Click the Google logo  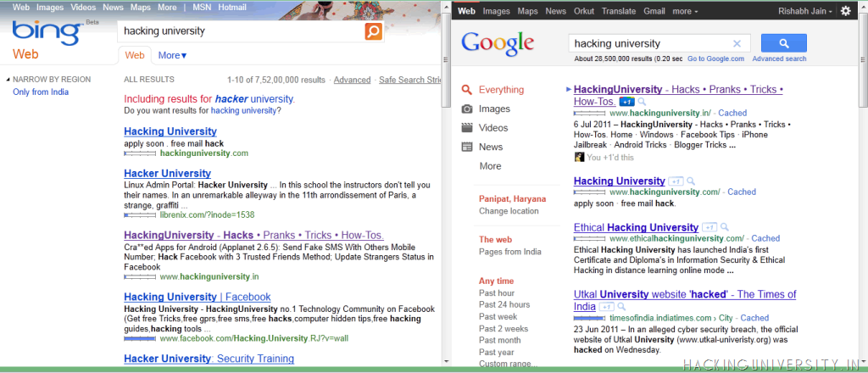click(498, 44)
